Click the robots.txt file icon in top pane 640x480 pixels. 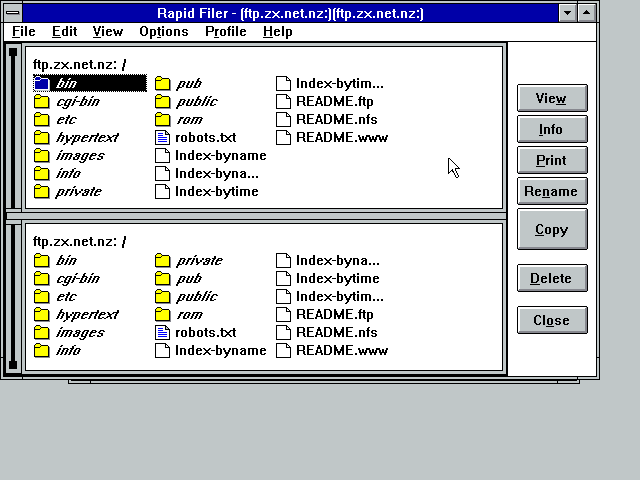point(163,138)
